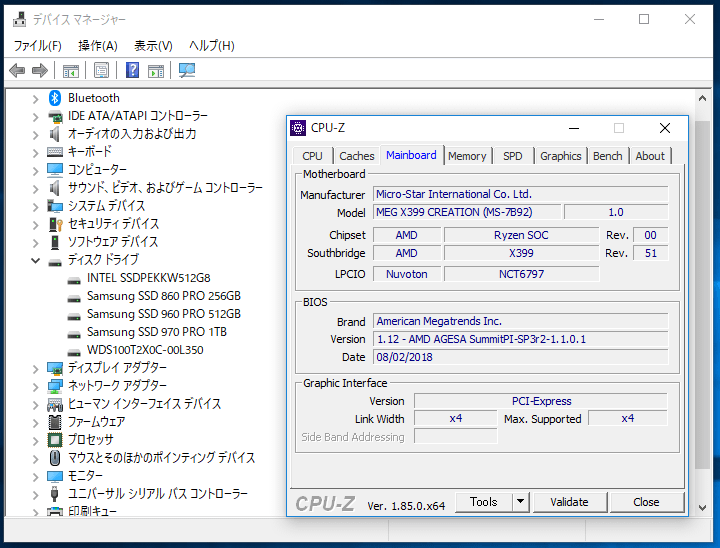Open the ファイル(F) menu

(x=37, y=45)
